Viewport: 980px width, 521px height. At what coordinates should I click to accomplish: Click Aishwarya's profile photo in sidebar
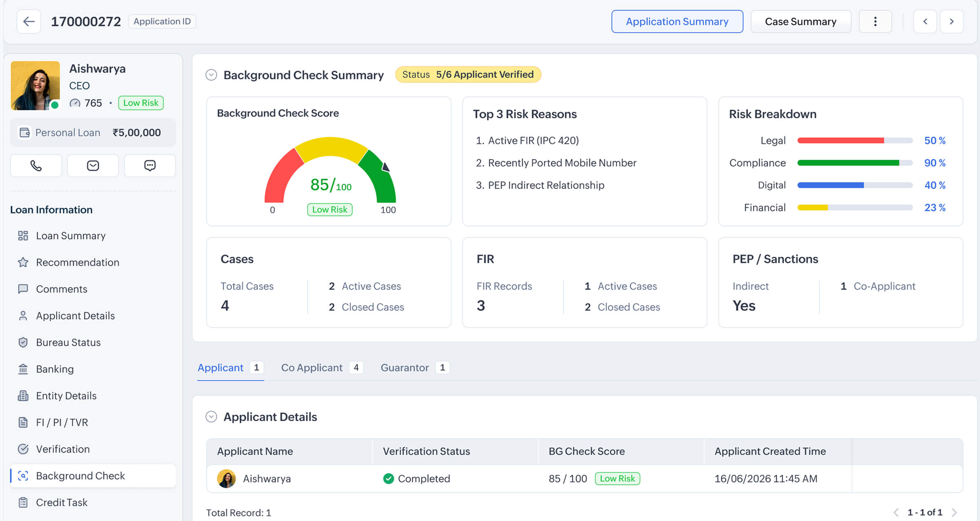coord(35,85)
